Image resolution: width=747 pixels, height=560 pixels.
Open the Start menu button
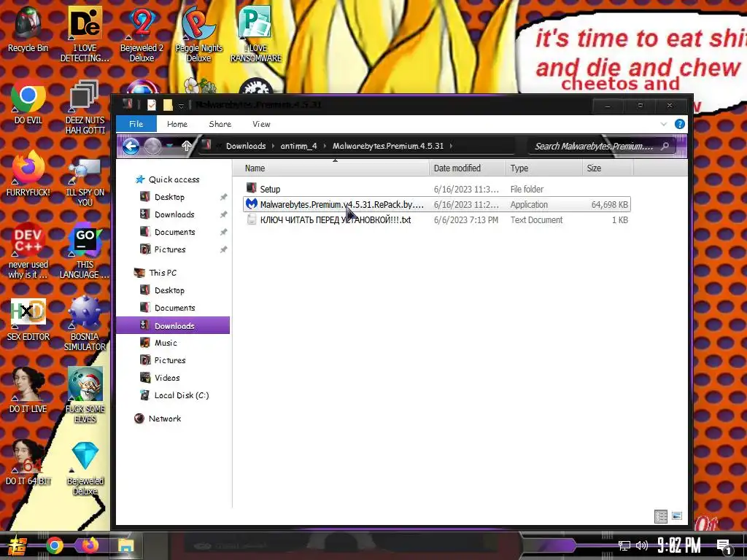tap(16, 545)
